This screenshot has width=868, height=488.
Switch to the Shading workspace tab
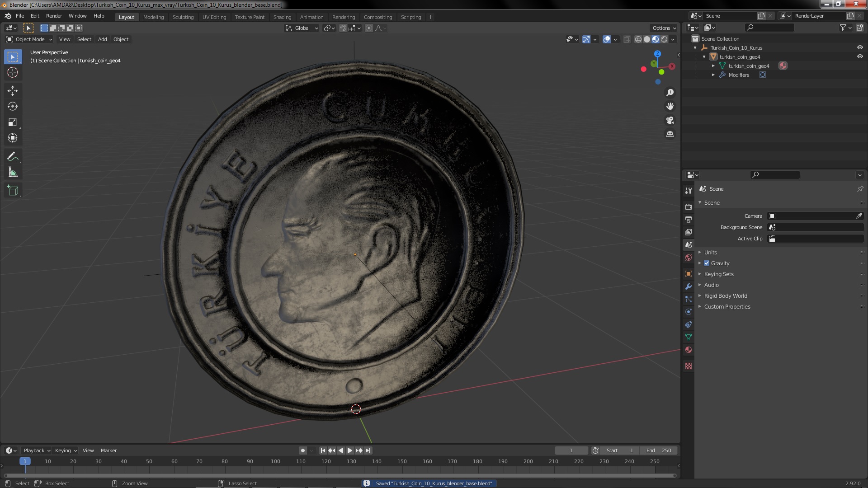point(282,17)
